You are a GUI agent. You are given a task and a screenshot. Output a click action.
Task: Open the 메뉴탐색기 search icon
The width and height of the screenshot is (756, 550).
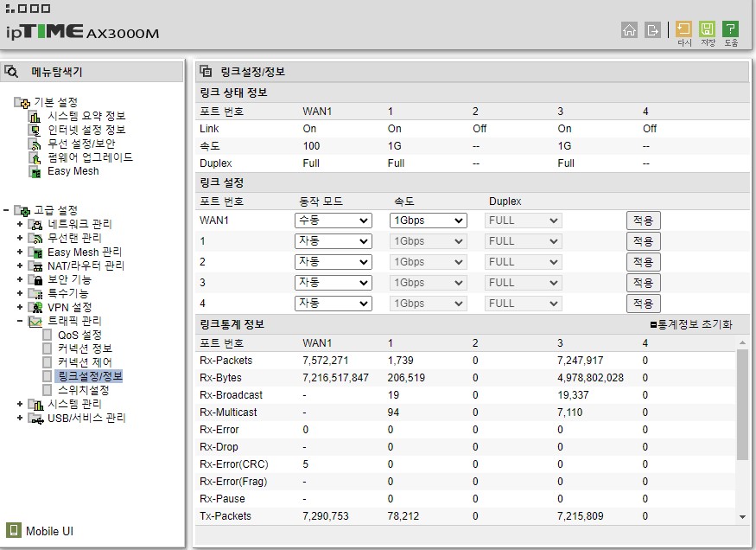click(x=11, y=72)
